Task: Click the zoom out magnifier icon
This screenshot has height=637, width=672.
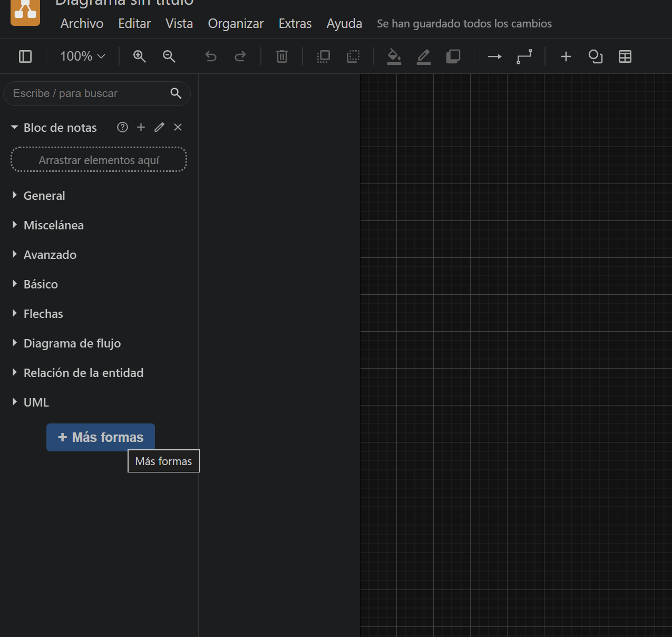Action: [x=169, y=56]
